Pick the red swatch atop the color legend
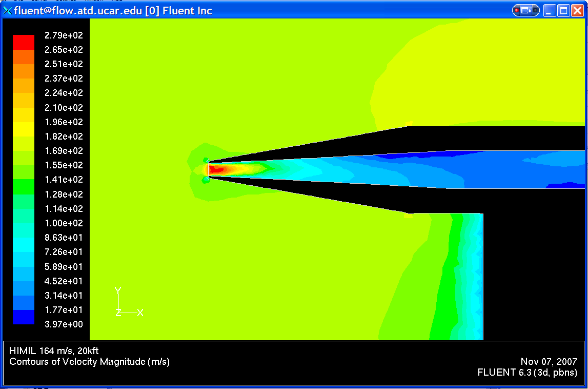Screen dimensions: 588x389 pos(24,42)
